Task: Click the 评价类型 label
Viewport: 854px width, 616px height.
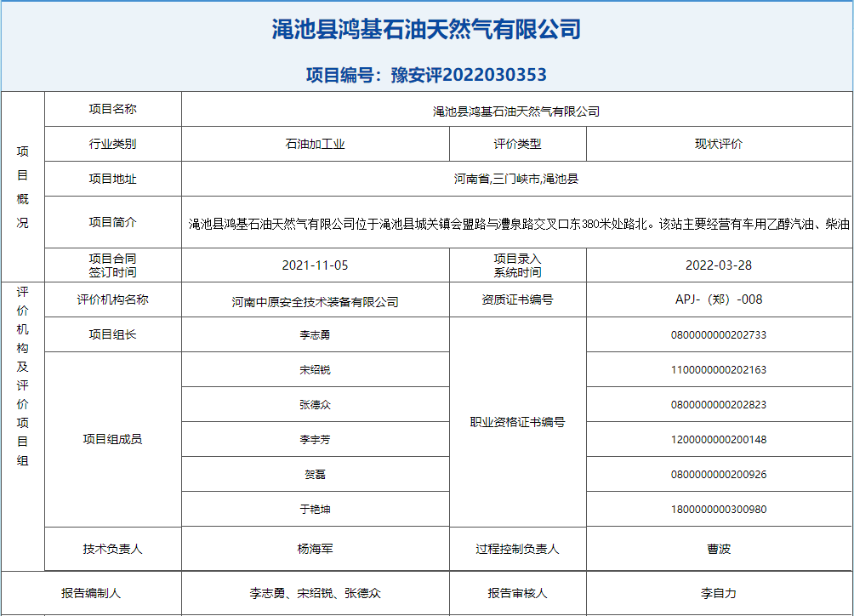Action: 517,144
